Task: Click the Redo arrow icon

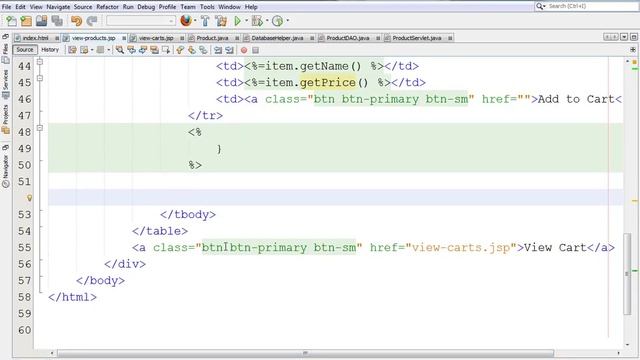Action: pyautogui.click(x=92, y=21)
